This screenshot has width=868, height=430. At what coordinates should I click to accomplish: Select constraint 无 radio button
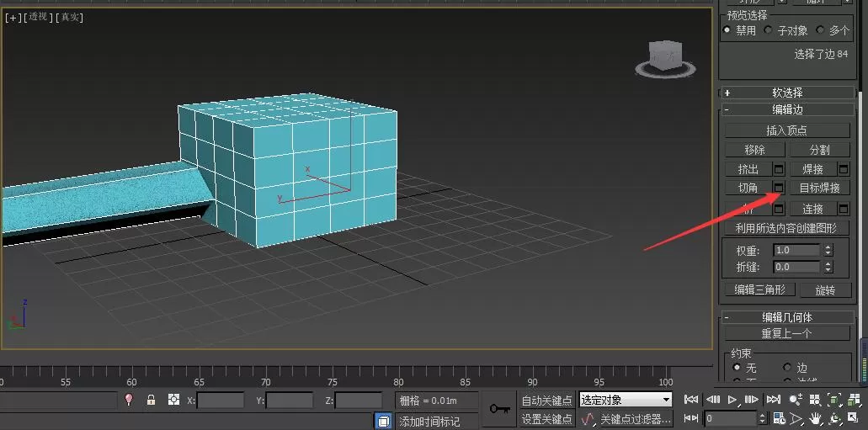[737, 367]
